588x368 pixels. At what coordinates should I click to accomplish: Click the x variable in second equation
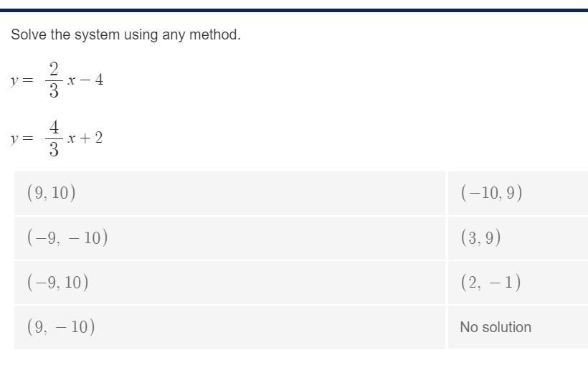coord(71,138)
